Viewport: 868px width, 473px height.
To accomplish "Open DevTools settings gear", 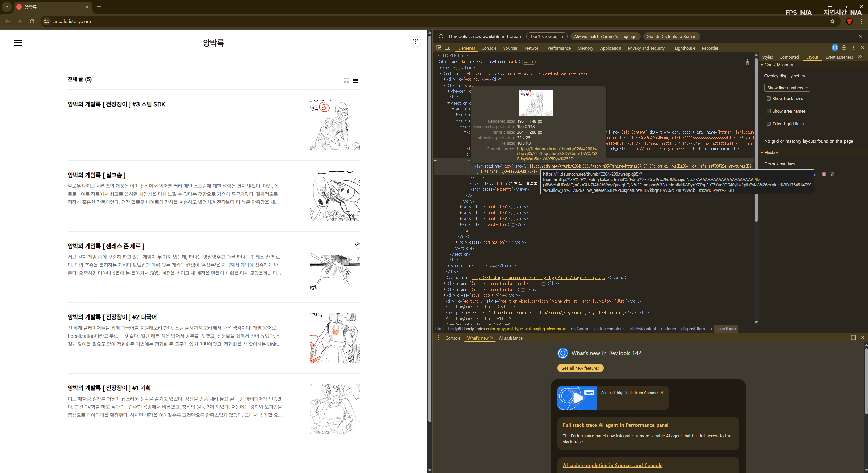I will [x=844, y=48].
